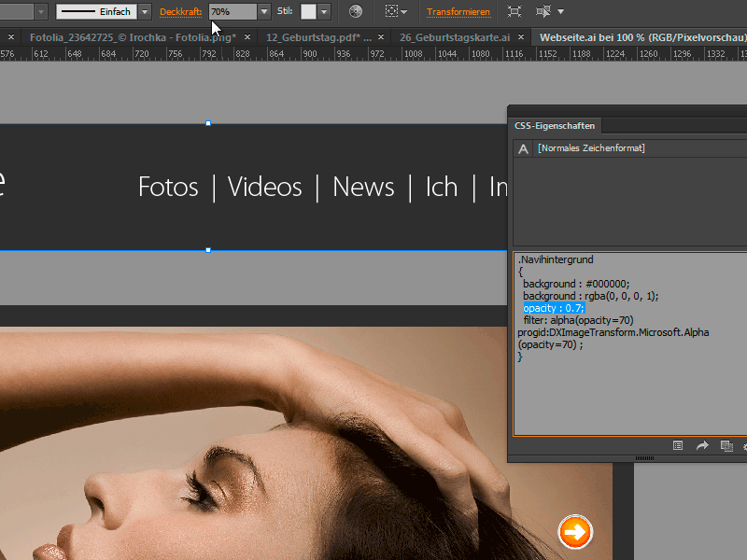Screen dimensions: 747x560
Task: Click the bottom center selection handle
Action: 208,250
